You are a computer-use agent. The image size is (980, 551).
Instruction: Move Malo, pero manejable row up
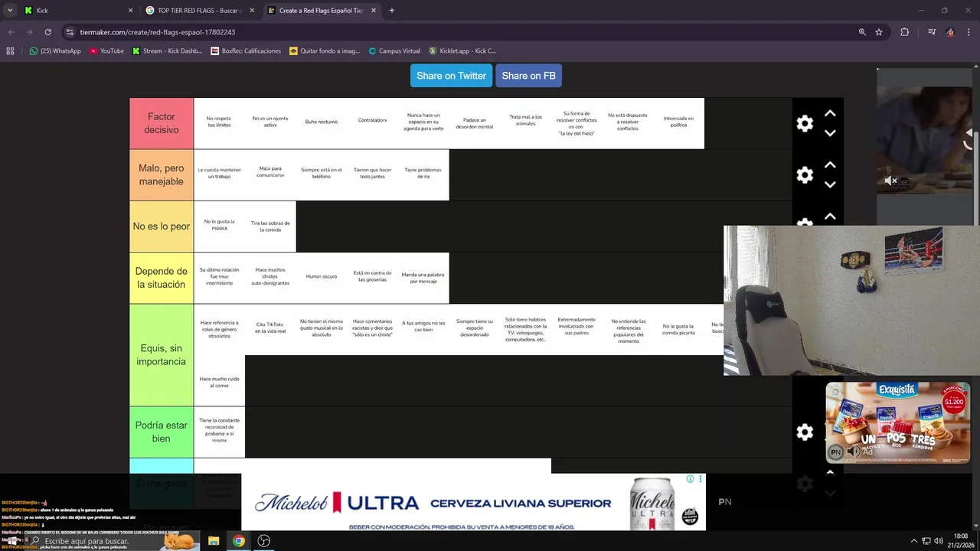click(x=830, y=165)
